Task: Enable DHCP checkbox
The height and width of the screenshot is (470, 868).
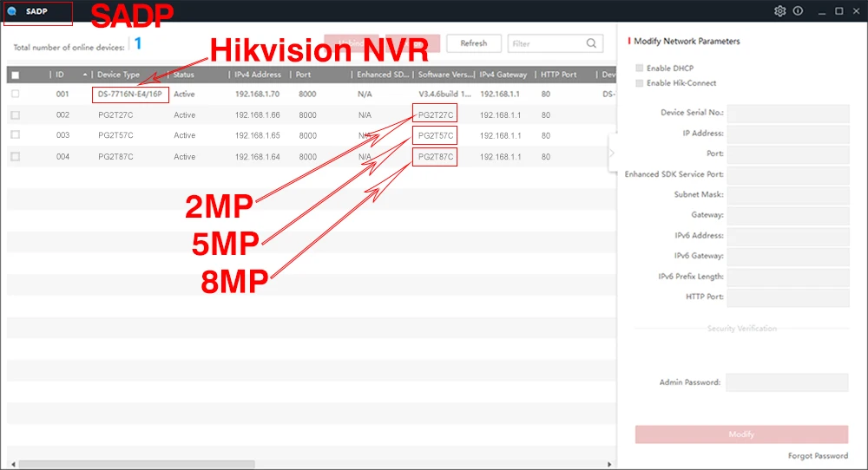Action: pos(640,68)
